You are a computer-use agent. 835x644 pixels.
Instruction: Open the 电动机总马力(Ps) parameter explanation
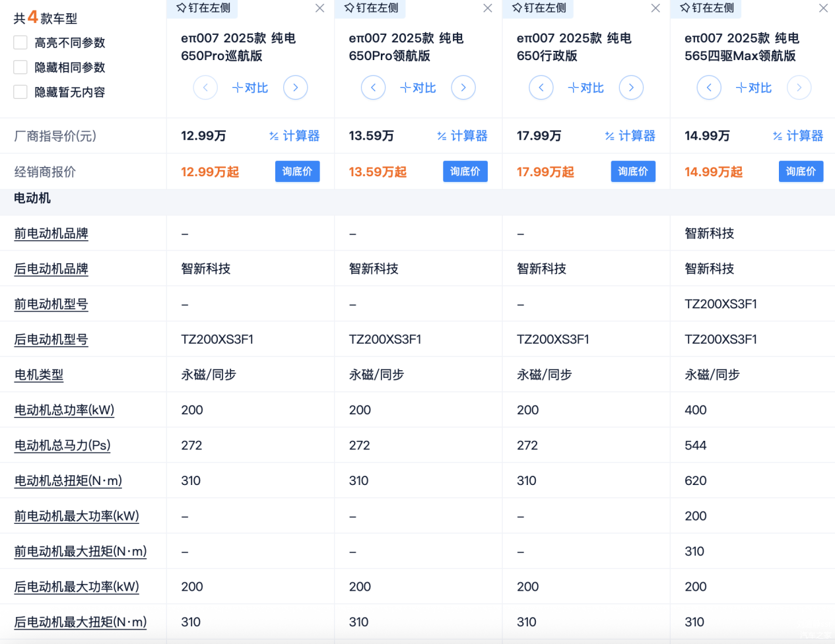point(63,445)
